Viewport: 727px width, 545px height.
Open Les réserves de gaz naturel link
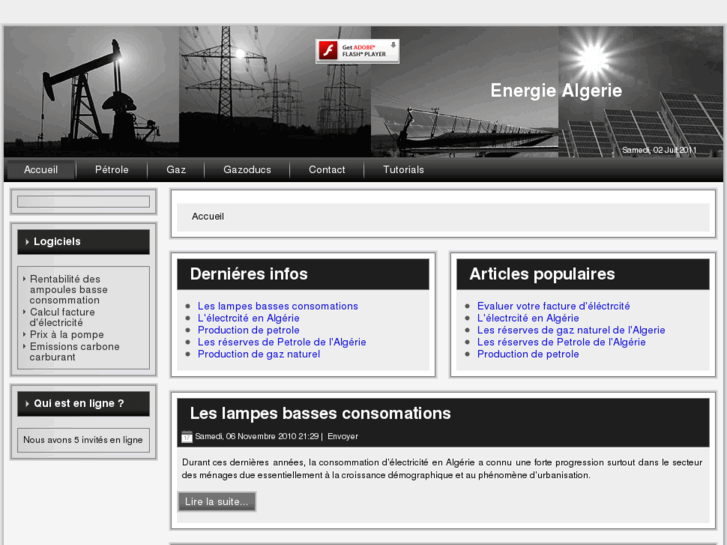click(571, 330)
